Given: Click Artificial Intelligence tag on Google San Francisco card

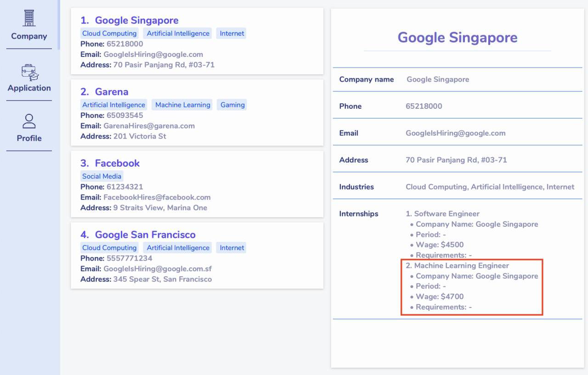Looking at the screenshot, I should pyautogui.click(x=178, y=248).
